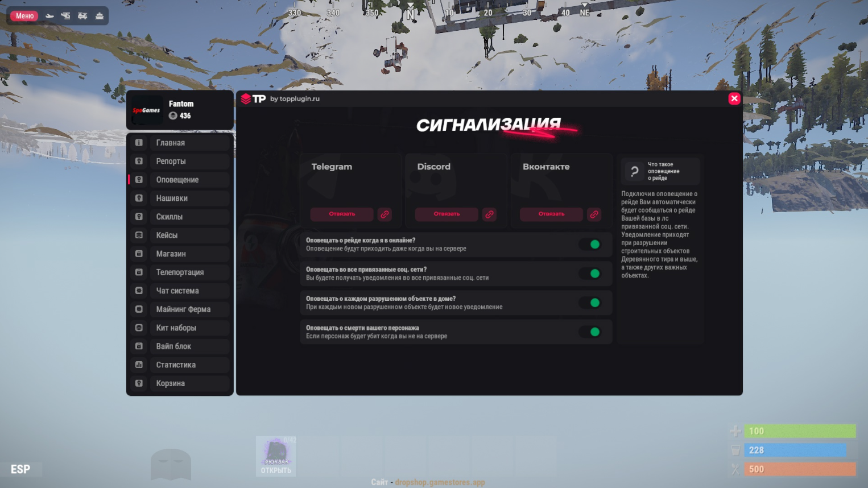Image resolution: width=868 pixels, height=488 pixels.
Task: Open the backpack slot labeled Открыть
Action: tap(276, 457)
